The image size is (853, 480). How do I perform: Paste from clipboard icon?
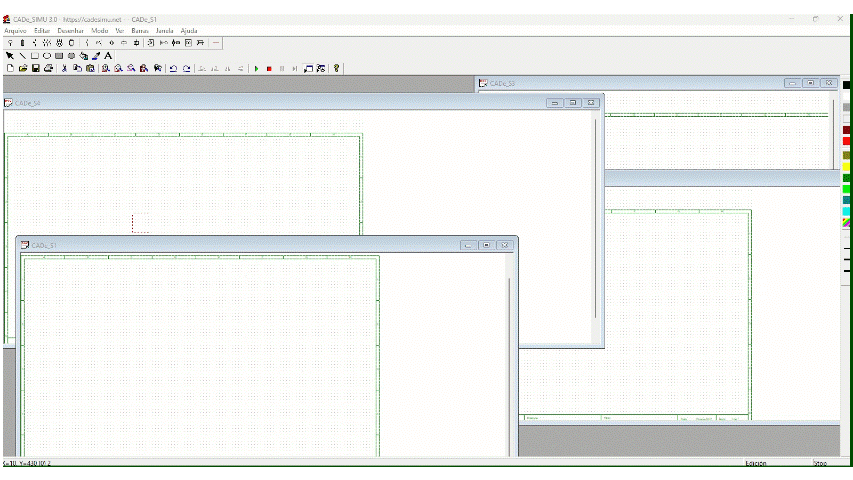tap(90, 69)
